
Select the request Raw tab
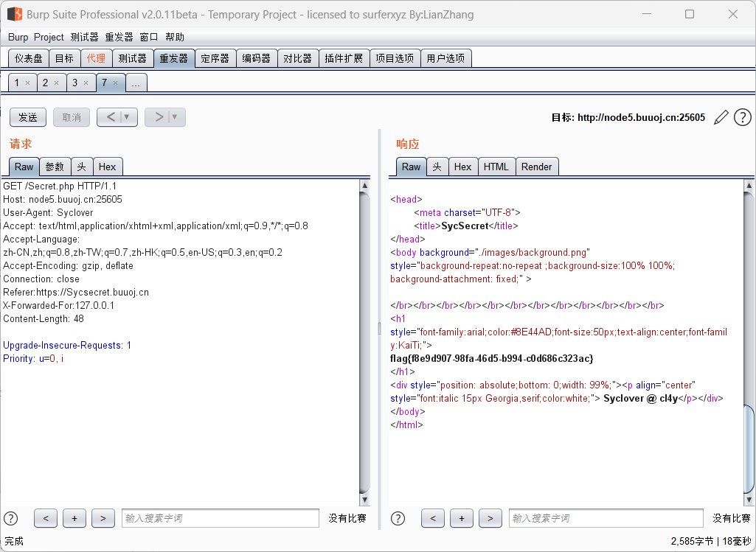24,167
